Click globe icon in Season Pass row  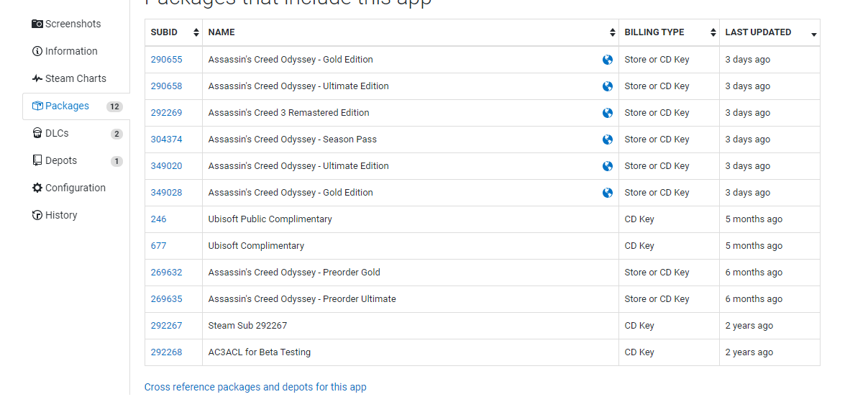tap(608, 140)
